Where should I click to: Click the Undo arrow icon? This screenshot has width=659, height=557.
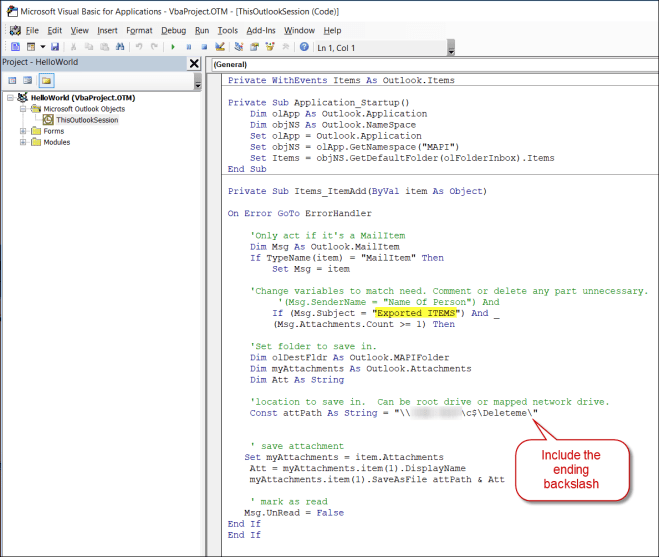click(139, 47)
